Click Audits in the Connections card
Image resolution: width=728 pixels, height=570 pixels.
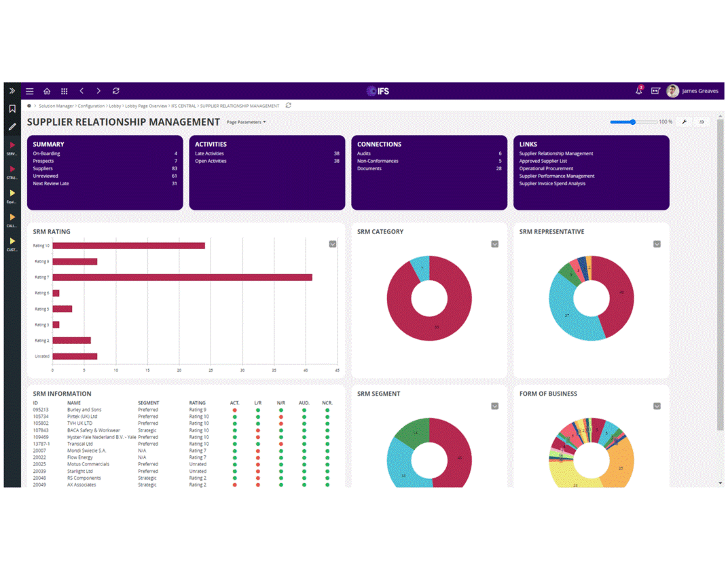[364, 153]
